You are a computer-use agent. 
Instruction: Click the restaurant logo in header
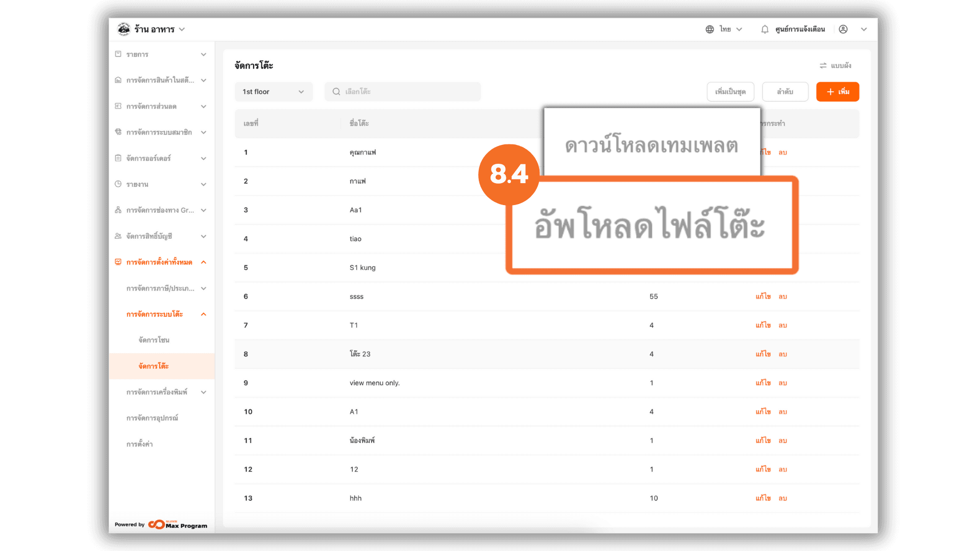pyautogui.click(x=124, y=30)
